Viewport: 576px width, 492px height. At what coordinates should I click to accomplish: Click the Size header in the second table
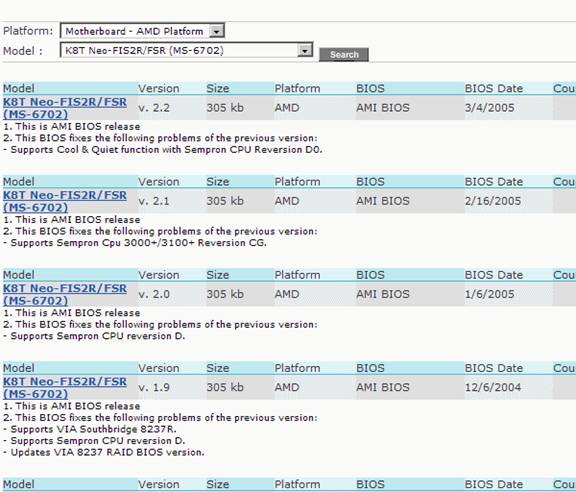pyautogui.click(x=217, y=182)
